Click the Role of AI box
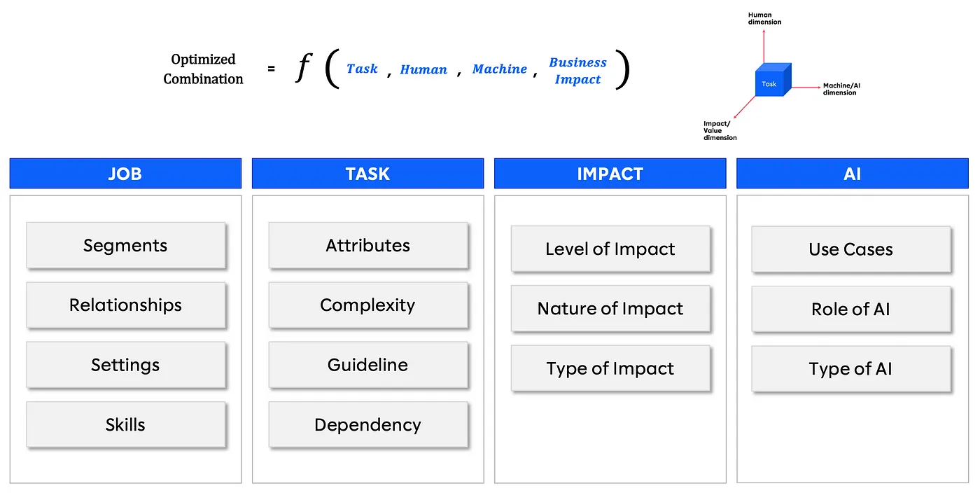Image resolution: width=980 pixels, height=493 pixels. (851, 309)
